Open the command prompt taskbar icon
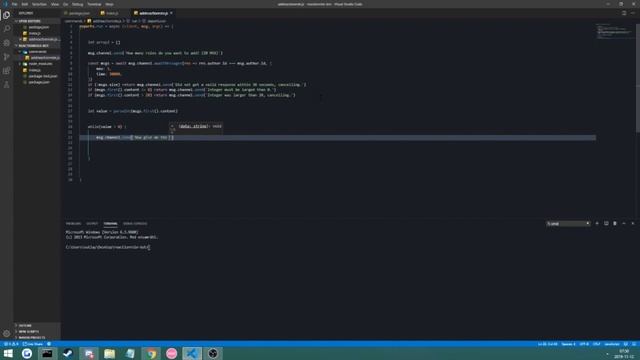The height and width of the screenshot is (360, 640). pyautogui.click(x=47, y=353)
